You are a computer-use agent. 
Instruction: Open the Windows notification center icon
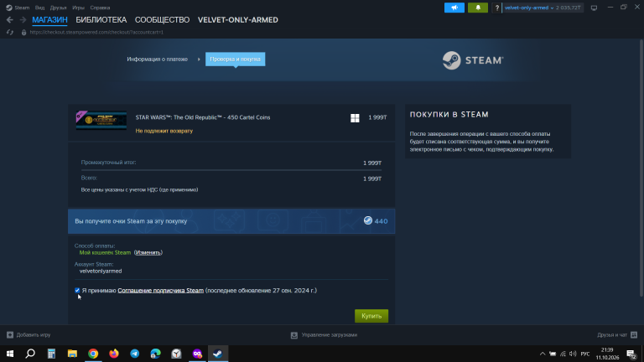pyautogui.click(x=631, y=354)
